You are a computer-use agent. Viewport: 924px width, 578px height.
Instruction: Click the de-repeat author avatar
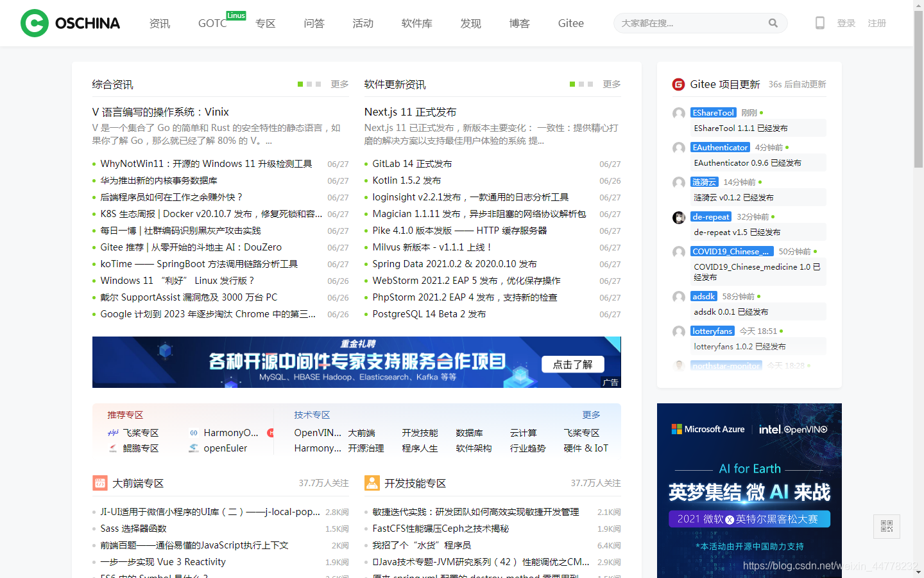678,218
